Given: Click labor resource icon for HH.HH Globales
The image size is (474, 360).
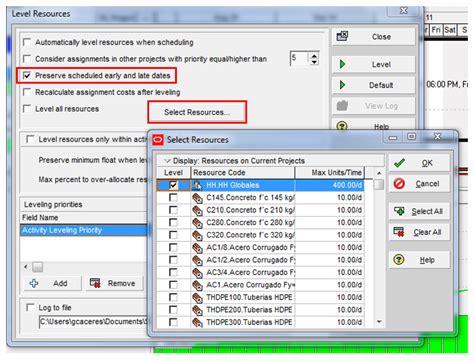Looking at the screenshot, I should click(197, 185).
